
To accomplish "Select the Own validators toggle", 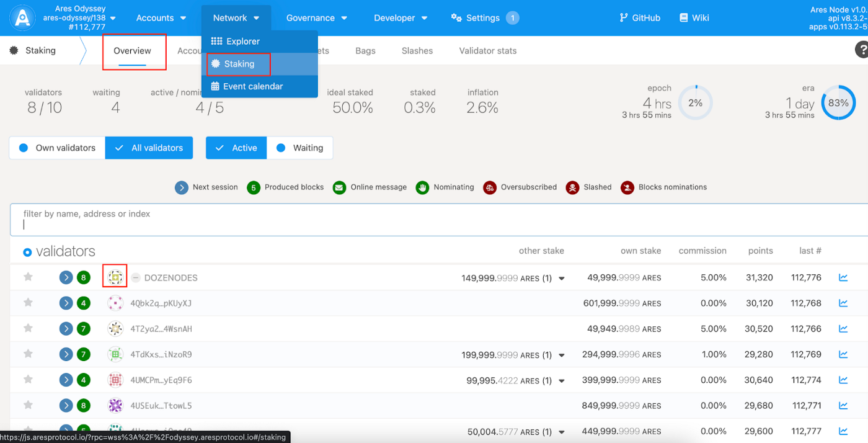I will 57,148.
